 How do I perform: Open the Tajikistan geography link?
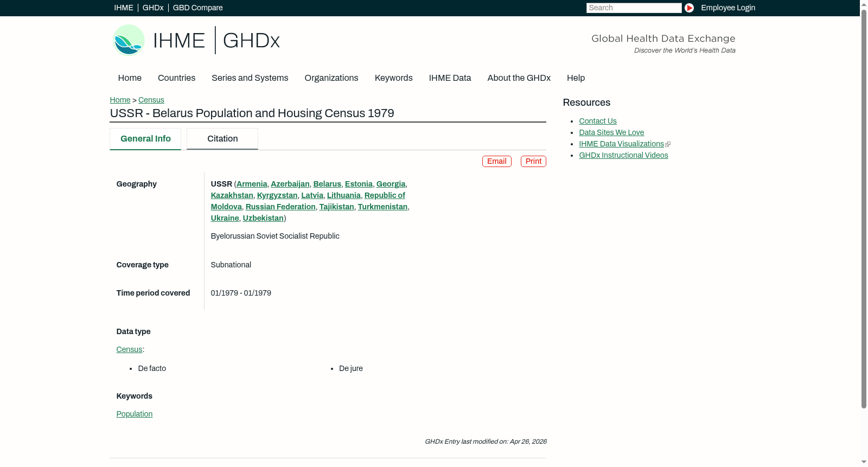coord(336,207)
